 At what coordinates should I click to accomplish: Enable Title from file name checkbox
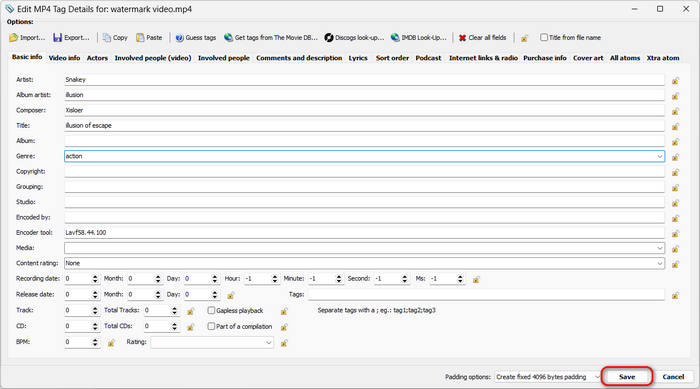click(x=544, y=38)
